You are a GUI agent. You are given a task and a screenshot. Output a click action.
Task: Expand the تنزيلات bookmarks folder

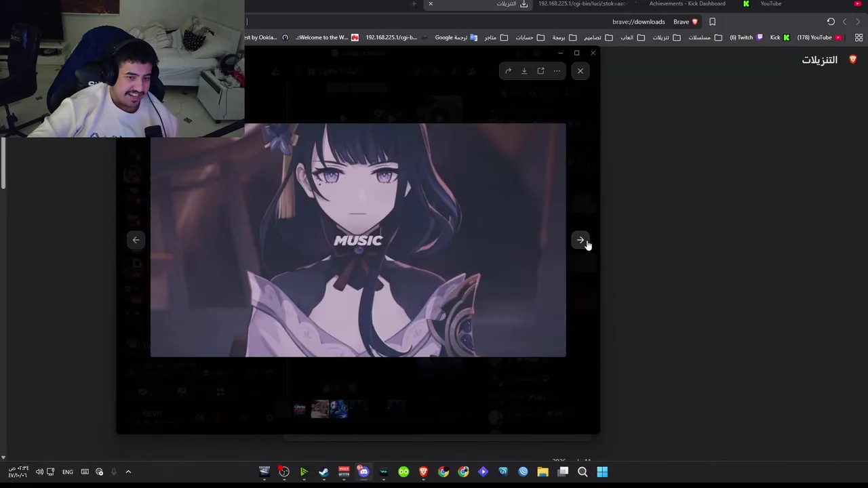[x=666, y=37]
